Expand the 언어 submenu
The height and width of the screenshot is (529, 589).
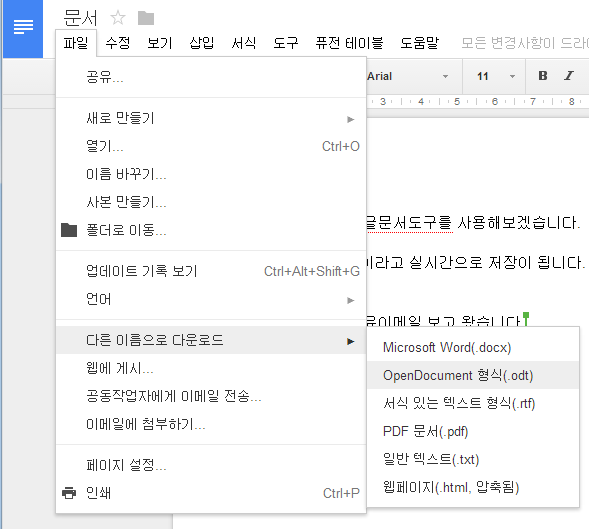click(x=211, y=299)
